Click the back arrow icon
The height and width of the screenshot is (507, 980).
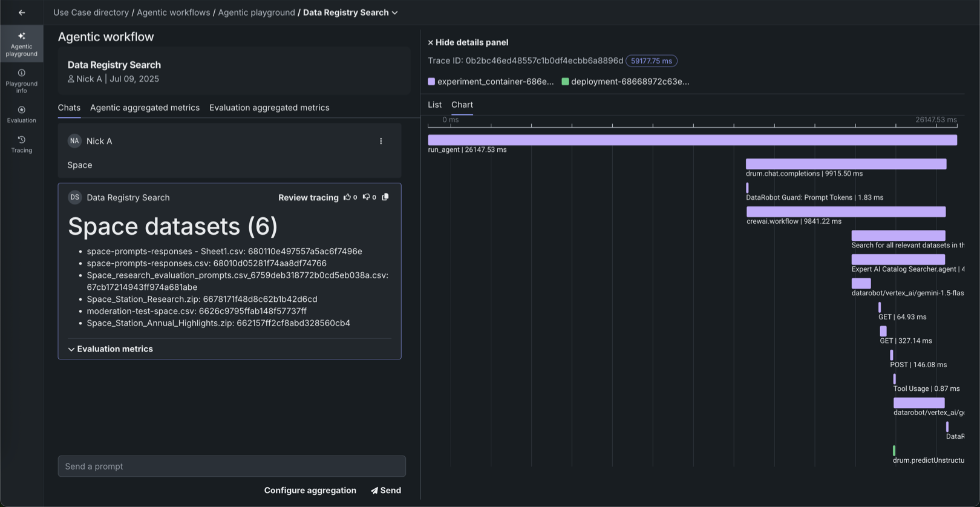[22, 12]
